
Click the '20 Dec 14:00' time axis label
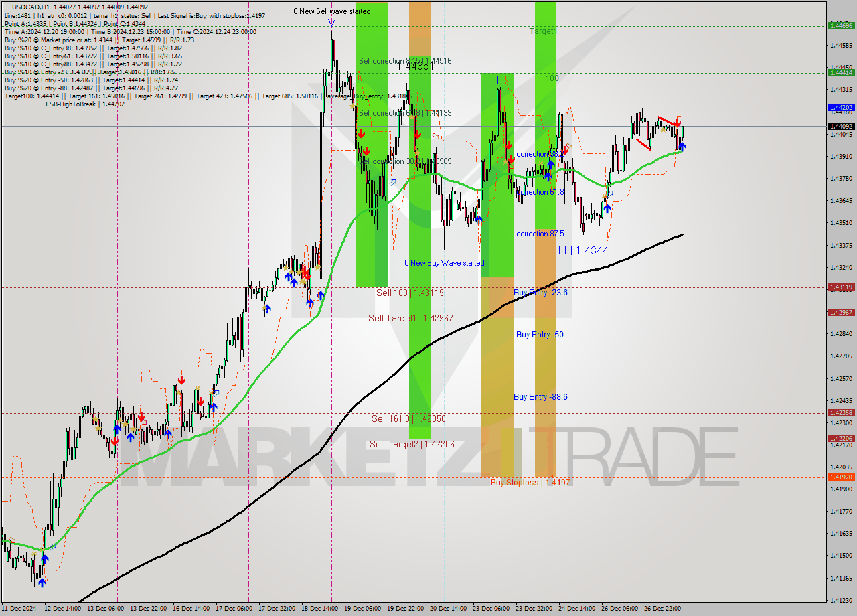pyautogui.click(x=449, y=608)
